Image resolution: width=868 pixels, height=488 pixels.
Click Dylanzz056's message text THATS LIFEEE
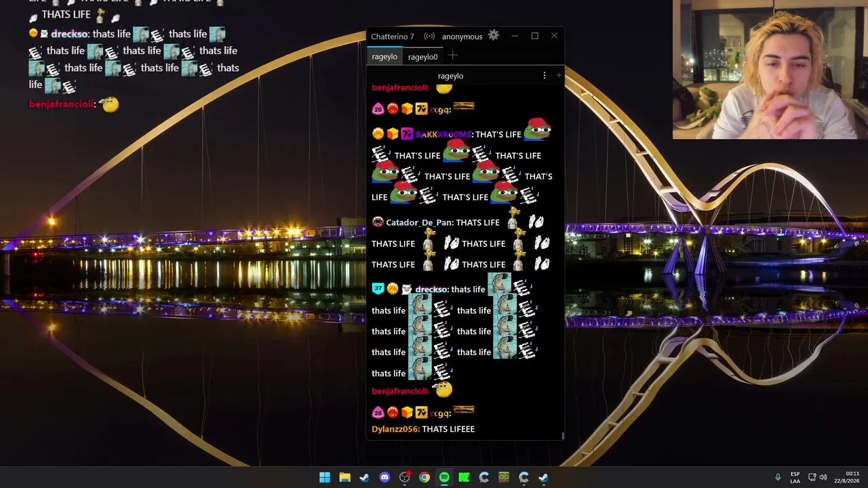(448, 429)
